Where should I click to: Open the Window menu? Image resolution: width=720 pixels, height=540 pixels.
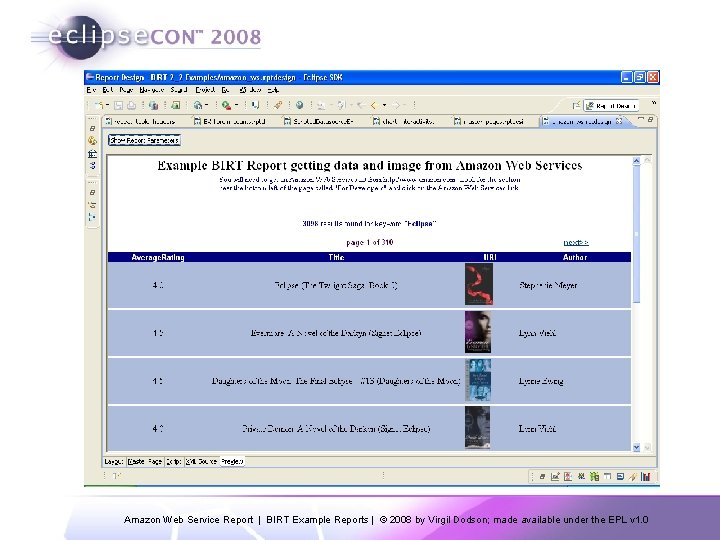(250, 90)
